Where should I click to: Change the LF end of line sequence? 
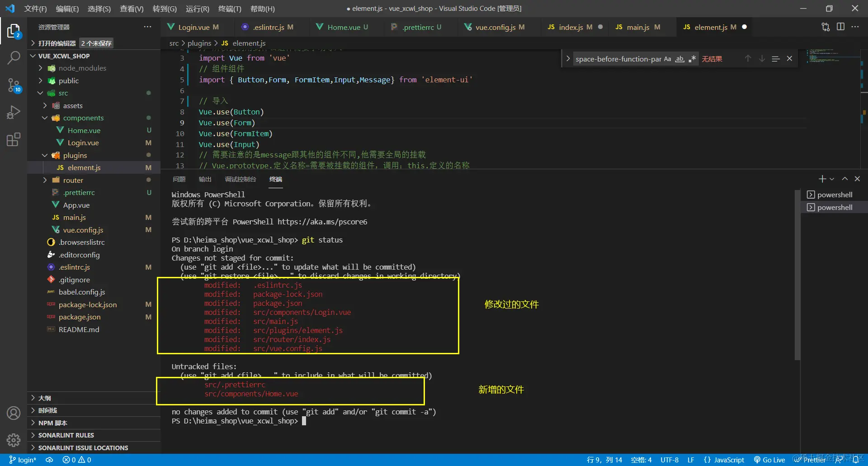(691, 460)
